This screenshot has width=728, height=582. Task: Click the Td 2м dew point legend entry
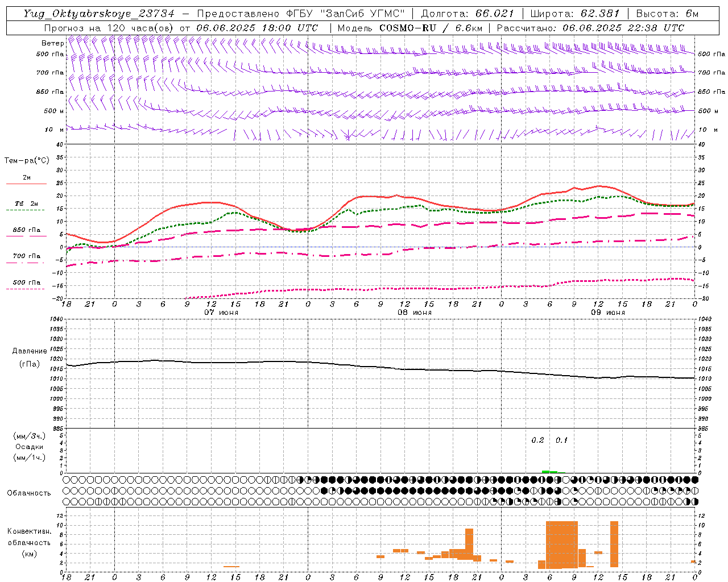[27, 203]
